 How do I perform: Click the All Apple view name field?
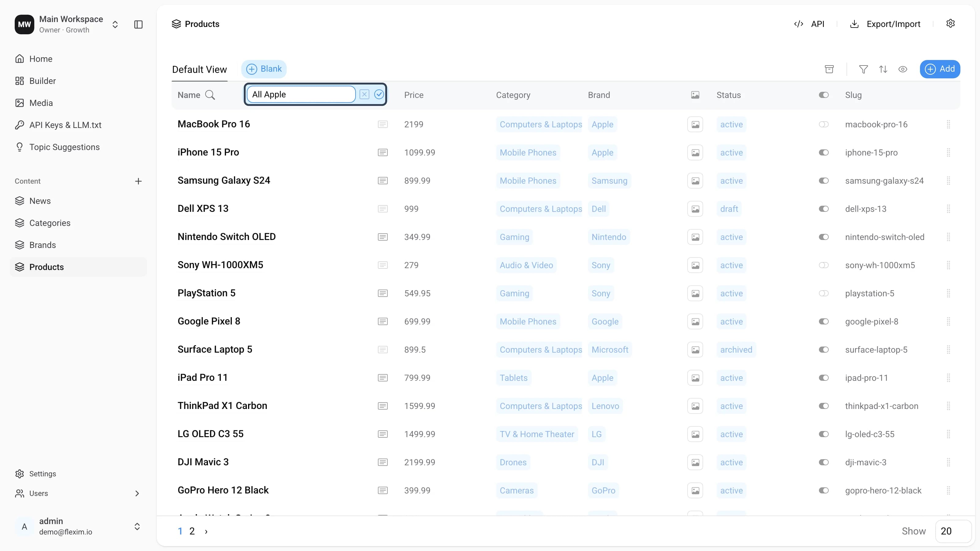click(301, 94)
